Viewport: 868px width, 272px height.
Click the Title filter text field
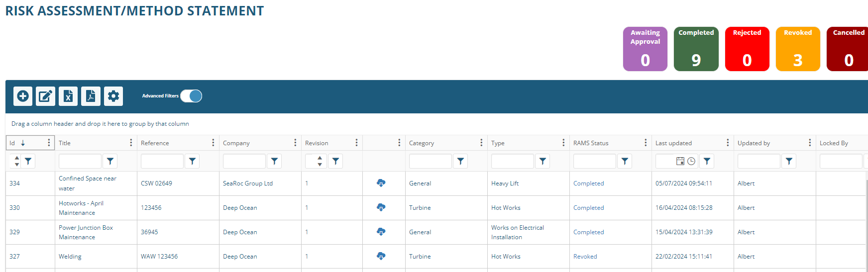(80, 161)
